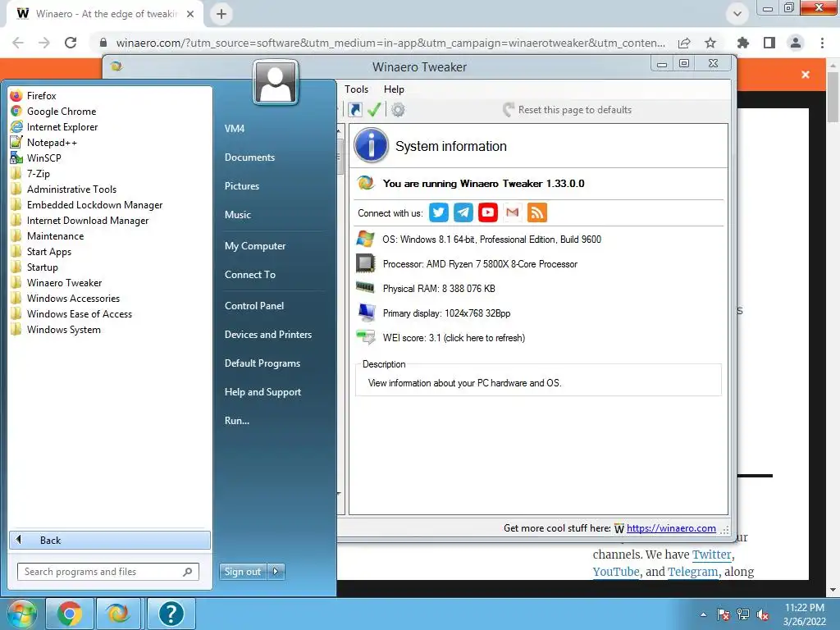Screen dimensions: 840x630
Task: Open Control Panel from the Start menu
Action: pos(254,306)
